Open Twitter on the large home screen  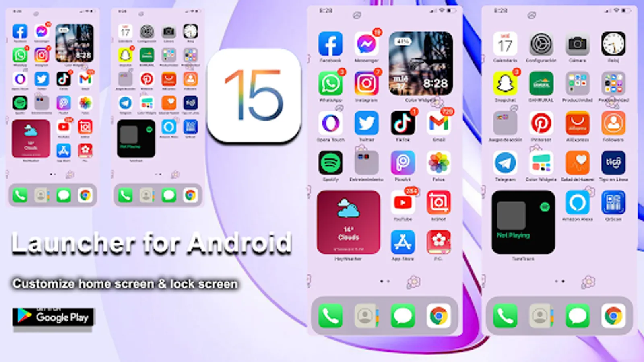click(x=366, y=123)
